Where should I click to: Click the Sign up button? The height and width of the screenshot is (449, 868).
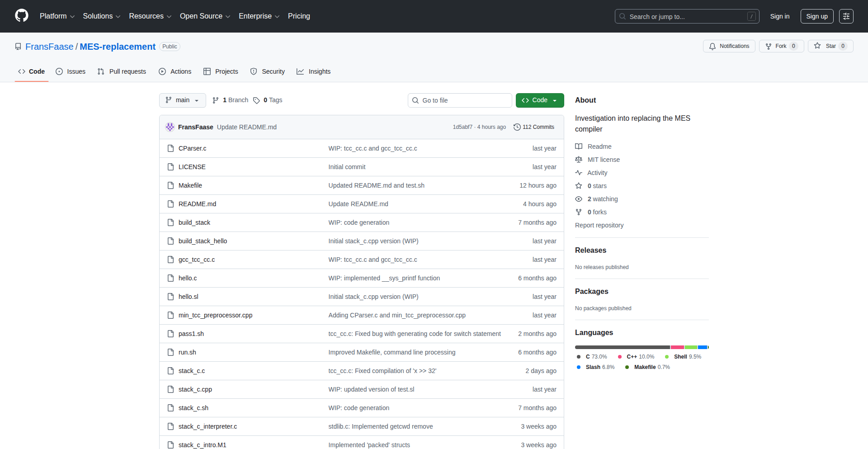point(816,16)
